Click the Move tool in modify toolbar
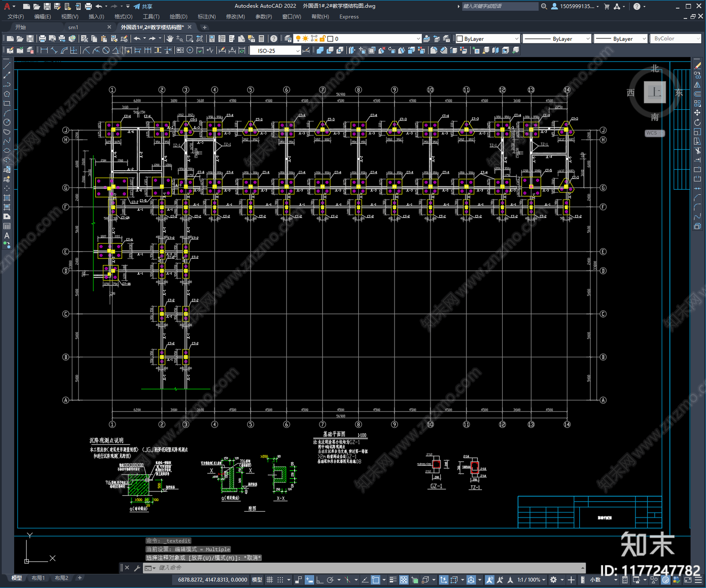706x588 pixels. (697, 113)
